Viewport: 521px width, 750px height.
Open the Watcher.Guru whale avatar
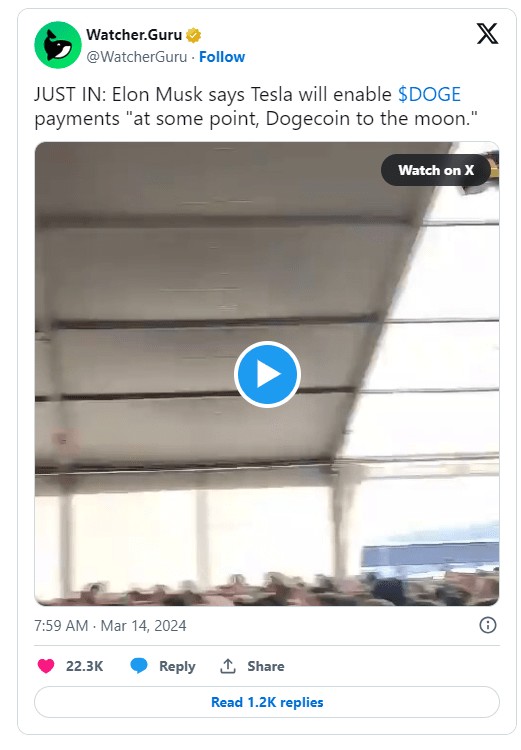click(x=58, y=45)
